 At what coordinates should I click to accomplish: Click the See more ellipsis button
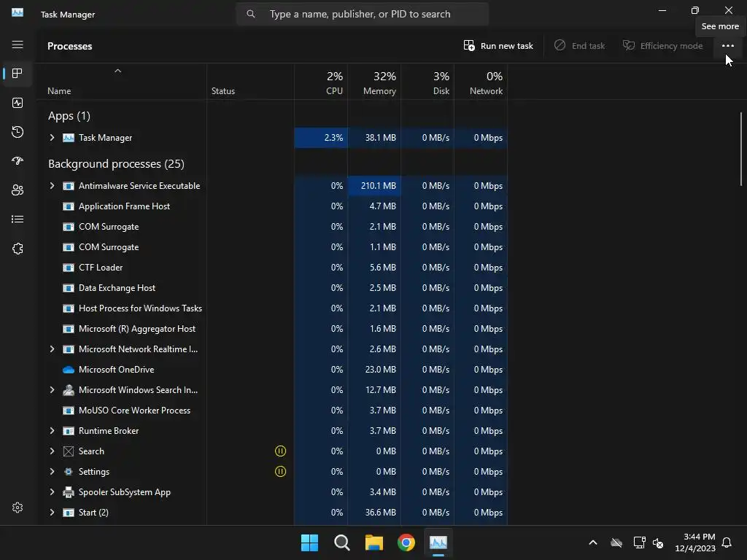click(727, 46)
